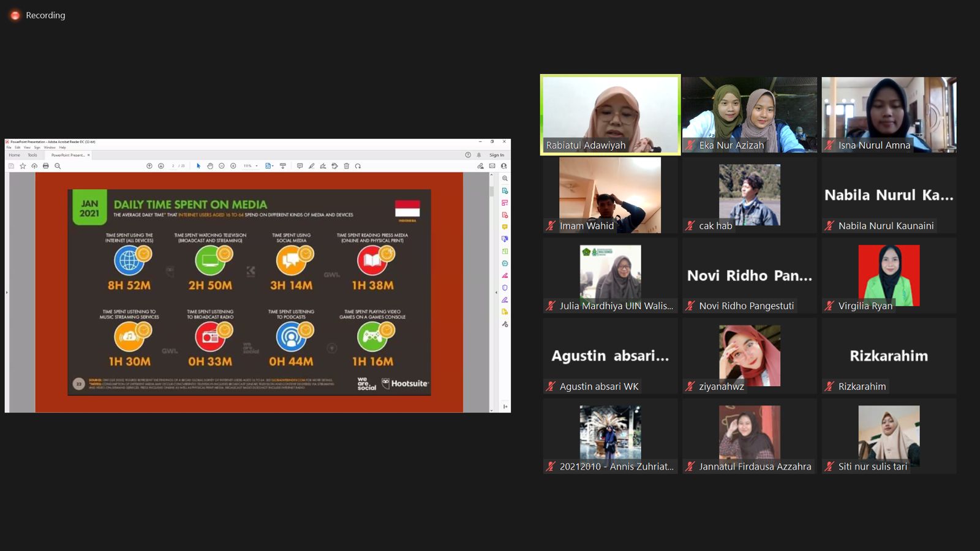Select Eka Nur Azizah's video tile
The image size is (980, 551).
coord(750,114)
